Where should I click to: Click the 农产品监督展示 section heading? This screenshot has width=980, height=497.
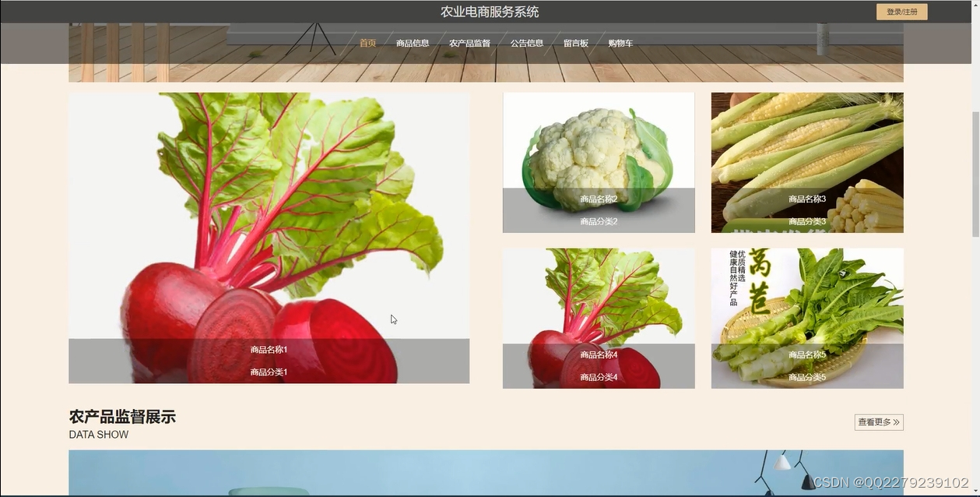click(122, 417)
